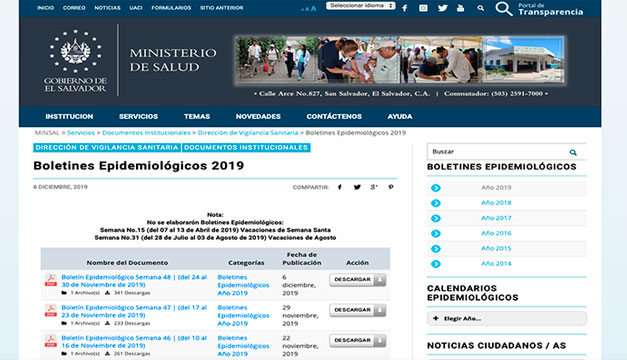This screenshot has width=627, height=360.
Task: Open the Año 2016 sidebar link
Action: (x=496, y=233)
